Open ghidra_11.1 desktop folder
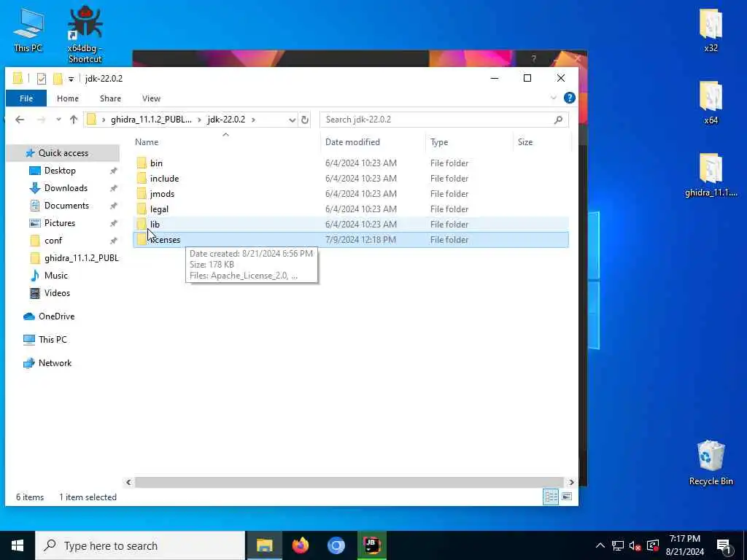This screenshot has width=747, height=560. pos(711,175)
